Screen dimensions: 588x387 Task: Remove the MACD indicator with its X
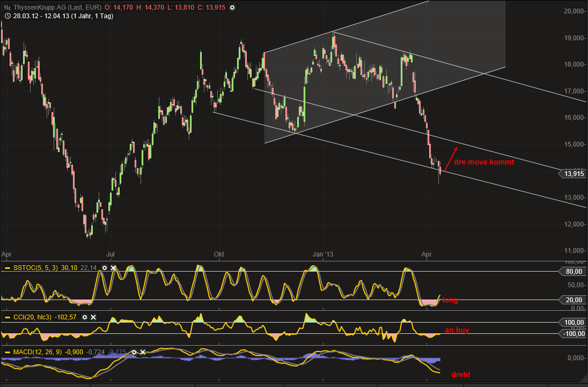(143, 352)
